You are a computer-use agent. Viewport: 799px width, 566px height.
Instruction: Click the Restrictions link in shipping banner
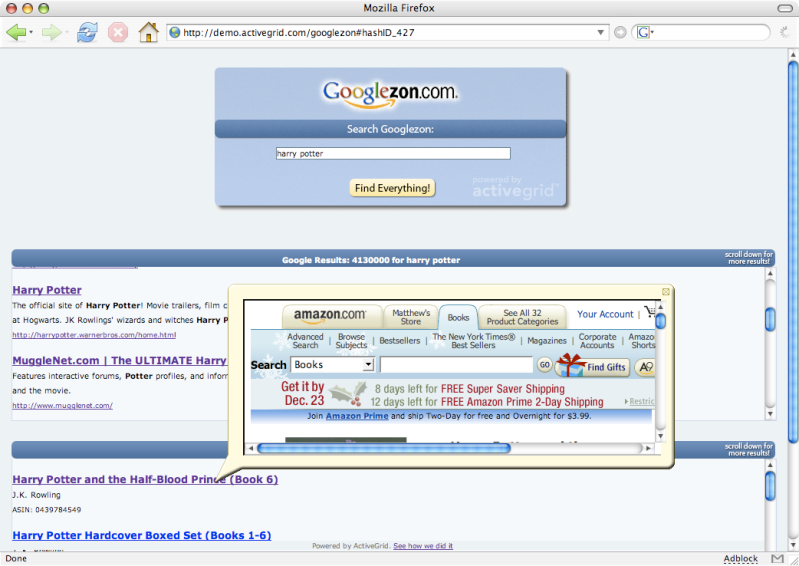(x=641, y=401)
